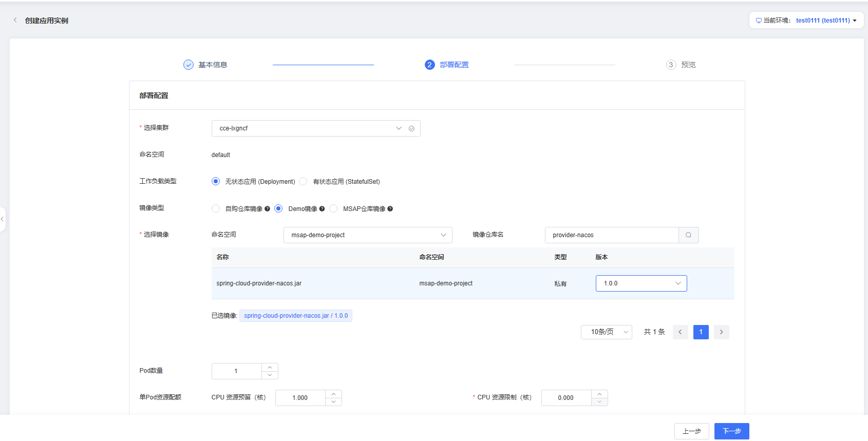Click the 上一步 button
This screenshot has height=441, width=868.
[691, 431]
